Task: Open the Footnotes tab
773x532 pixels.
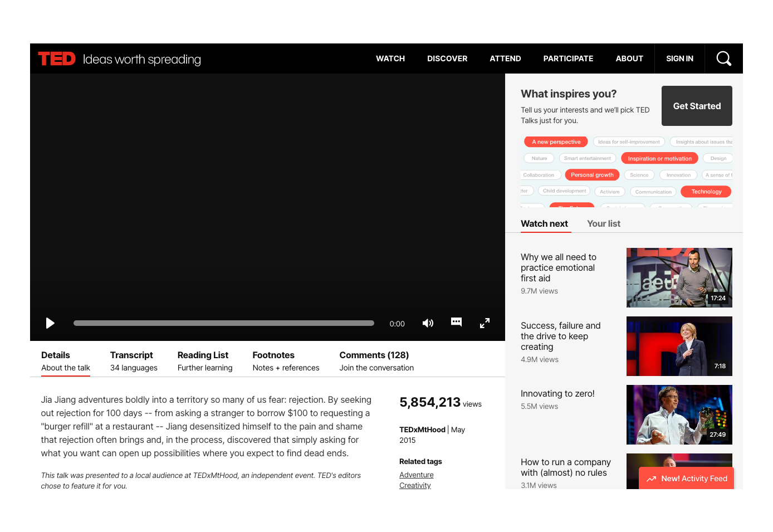Action: pos(286,361)
